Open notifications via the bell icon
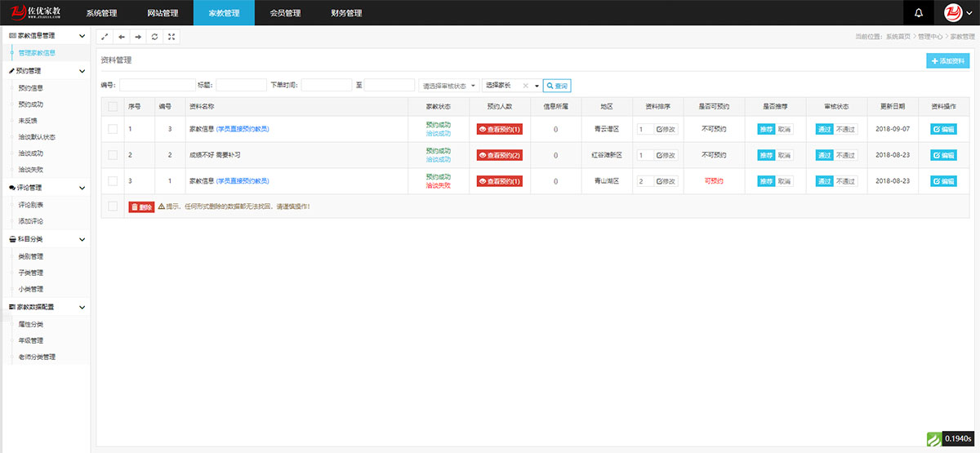 coord(920,13)
